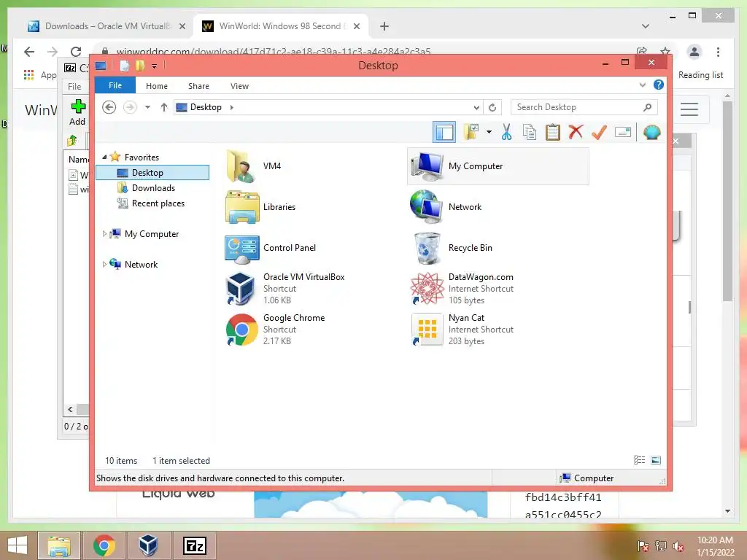This screenshot has width=747, height=560.
Task: Click the orange checkmark Properties icon
Action: click(599, 132)
